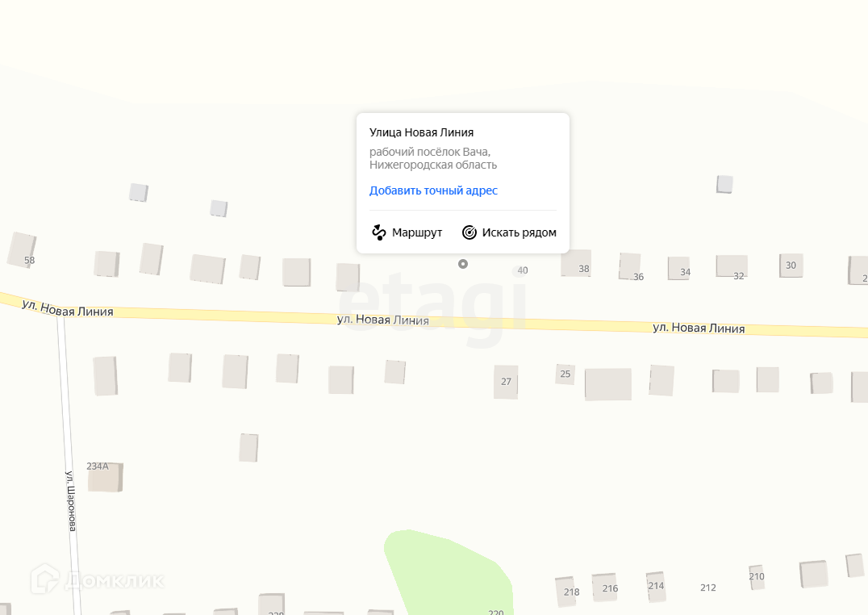
Task: Select building number 38 on map
Action: click(x=576, y=264)
